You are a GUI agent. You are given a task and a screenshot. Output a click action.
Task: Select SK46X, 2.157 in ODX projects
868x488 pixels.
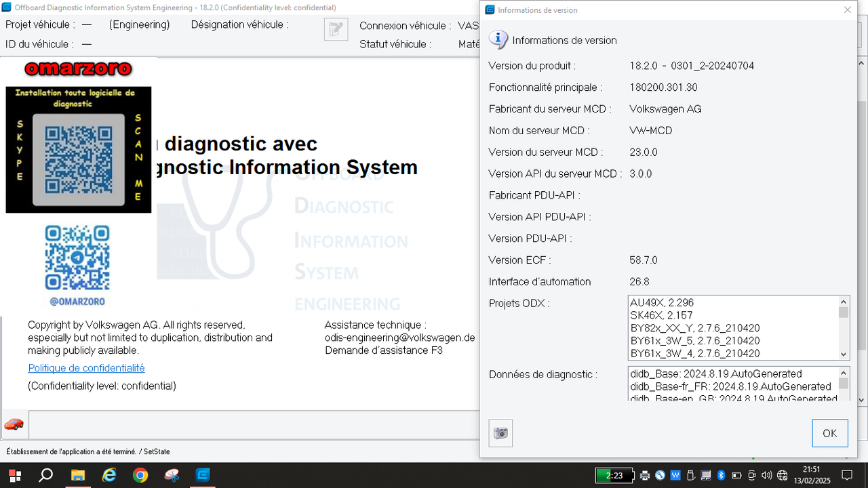pyautogui.click(x=734, y=315)
